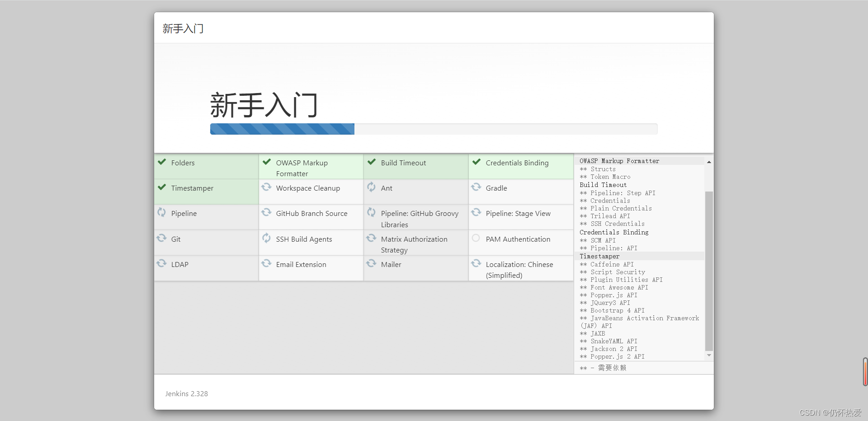Viewport: 868px width, 421px height.
Task: Click the SSH Build Agents install icon
Action: point(266,239)
